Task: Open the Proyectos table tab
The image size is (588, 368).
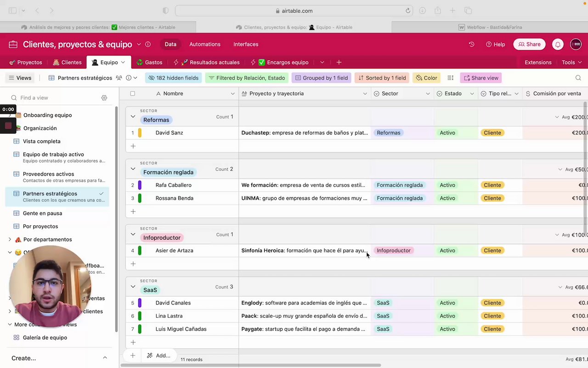Action: (x=26, y=62)
